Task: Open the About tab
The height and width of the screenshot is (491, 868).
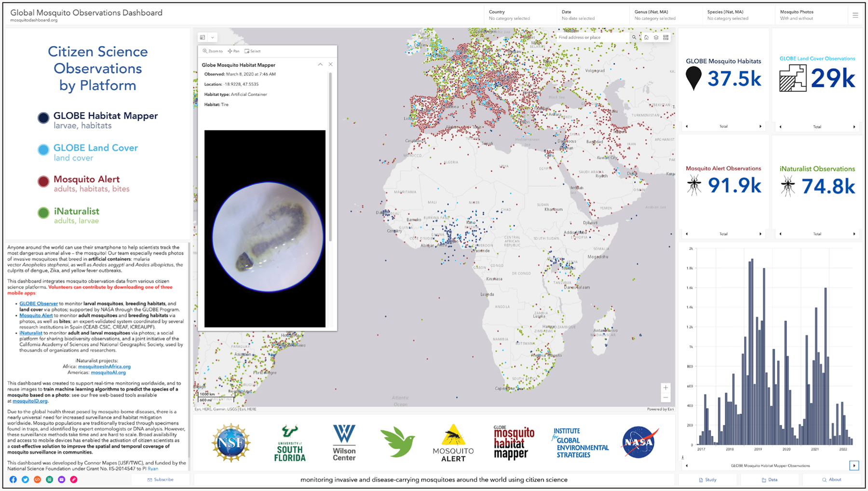Action: tap(831, 479)
